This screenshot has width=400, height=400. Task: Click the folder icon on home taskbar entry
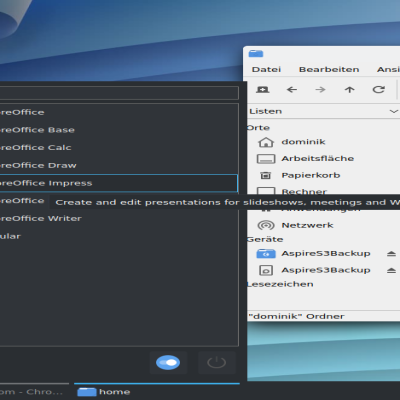pos(87,392)
